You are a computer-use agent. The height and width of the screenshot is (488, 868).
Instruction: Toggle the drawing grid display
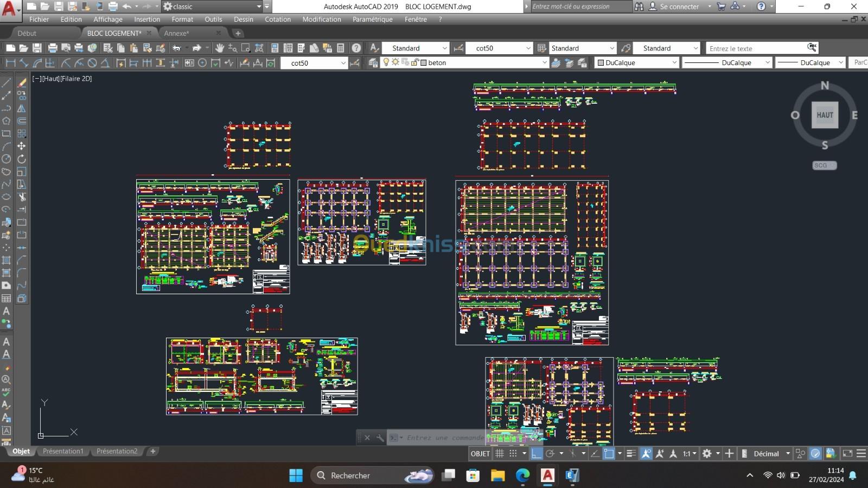pos(500,453)
